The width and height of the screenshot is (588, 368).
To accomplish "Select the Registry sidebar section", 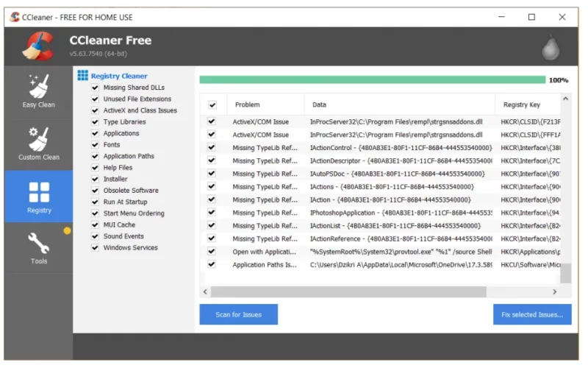I will pyautogui.click(x=39, y=197).
